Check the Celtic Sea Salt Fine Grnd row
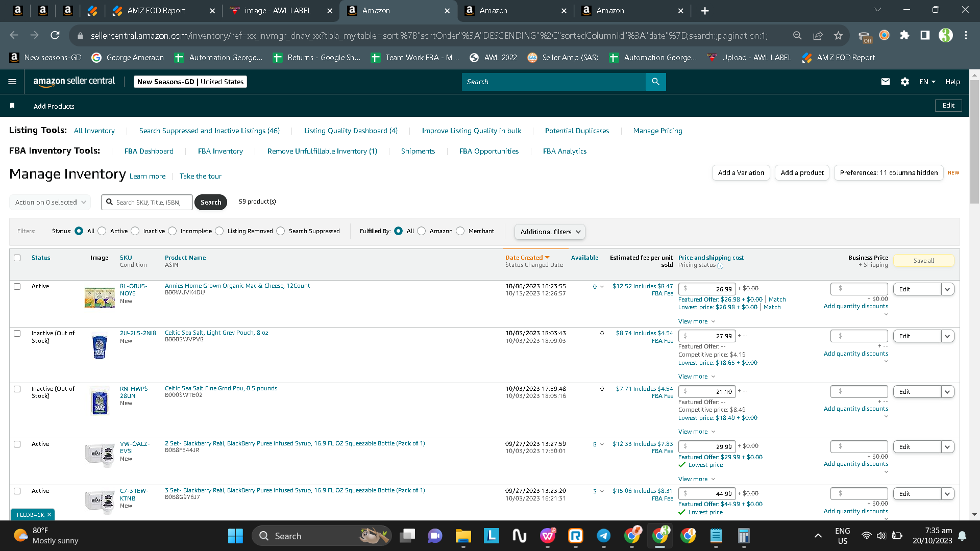 (17, 389)
